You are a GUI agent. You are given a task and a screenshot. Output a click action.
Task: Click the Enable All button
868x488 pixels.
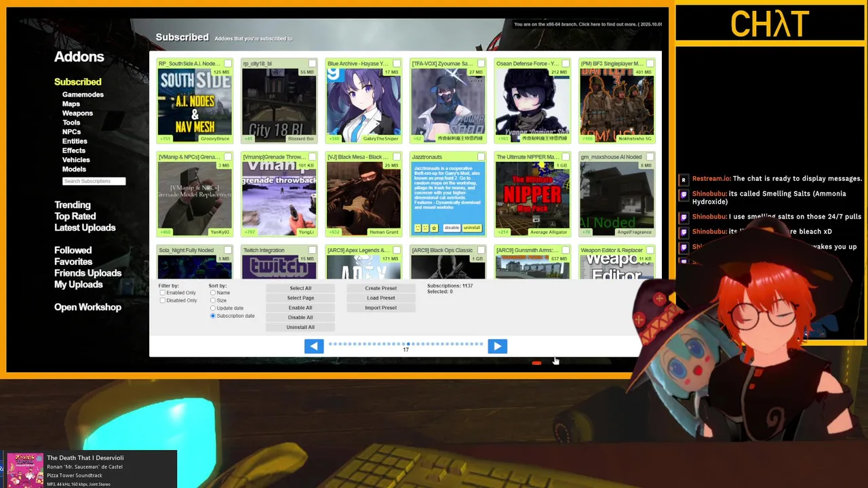point(300,308)
